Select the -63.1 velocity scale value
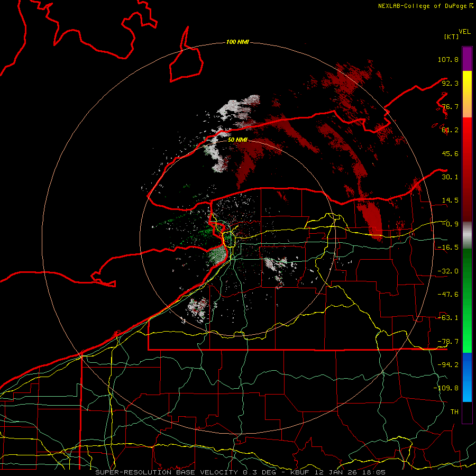 tap(448, 318)
